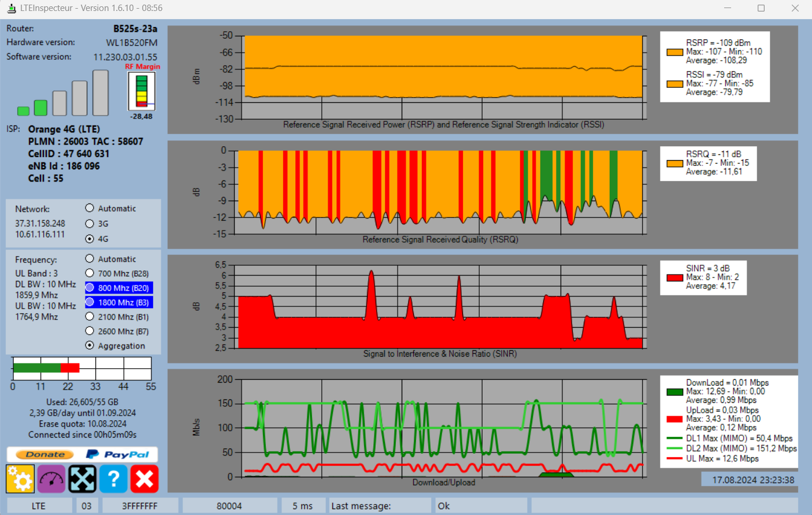The image size is (812, 515).
Task: Click the data quota usage bar
Action: pos(82,368)
